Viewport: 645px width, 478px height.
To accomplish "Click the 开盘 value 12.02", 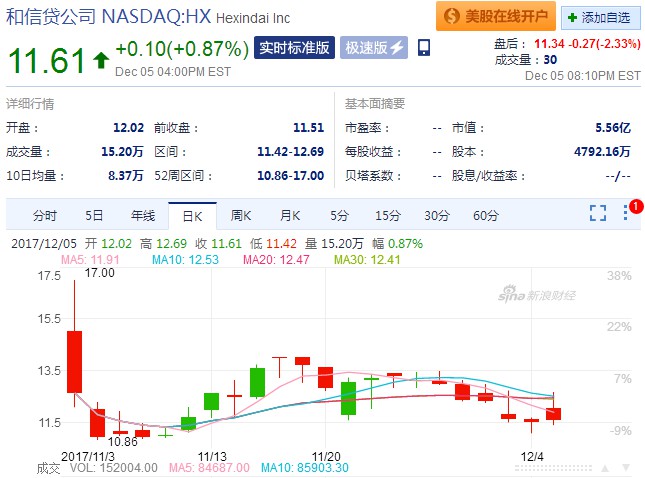I will tap(128, 128).
